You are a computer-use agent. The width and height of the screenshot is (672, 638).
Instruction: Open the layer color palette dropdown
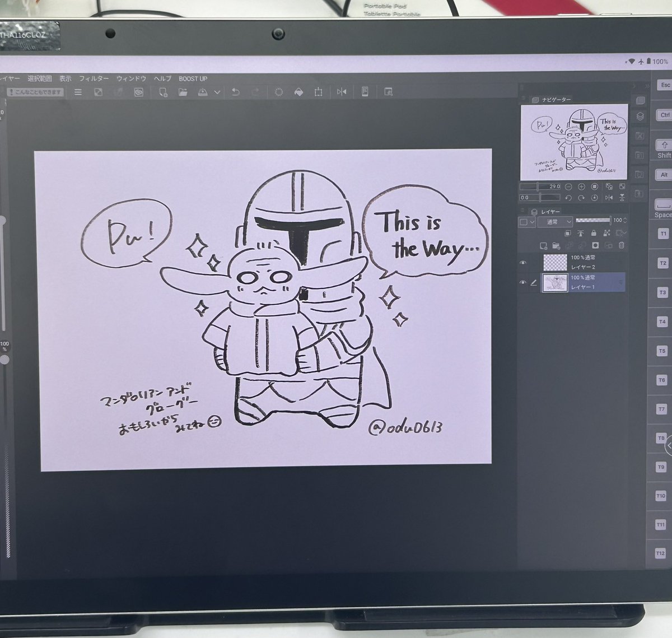(527, 222)
